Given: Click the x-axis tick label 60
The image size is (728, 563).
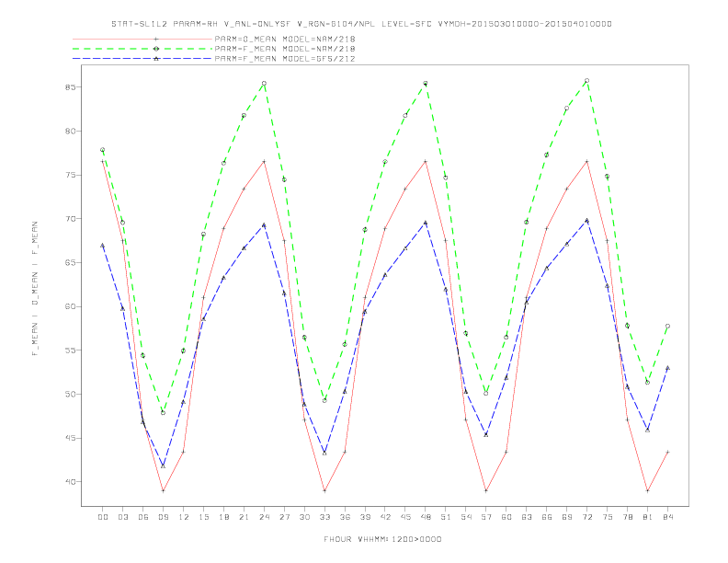Looking at the screenshot, I should [x=506, y=517].
